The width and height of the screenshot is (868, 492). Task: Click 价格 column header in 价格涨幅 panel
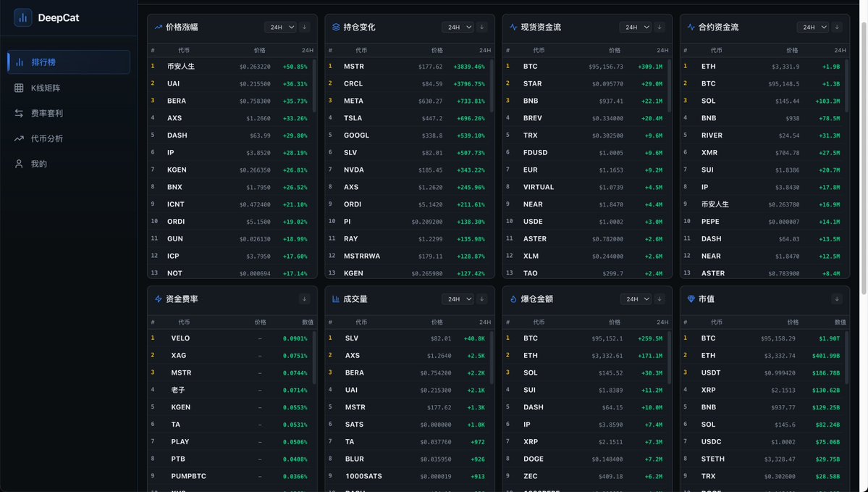pos(260,51)
